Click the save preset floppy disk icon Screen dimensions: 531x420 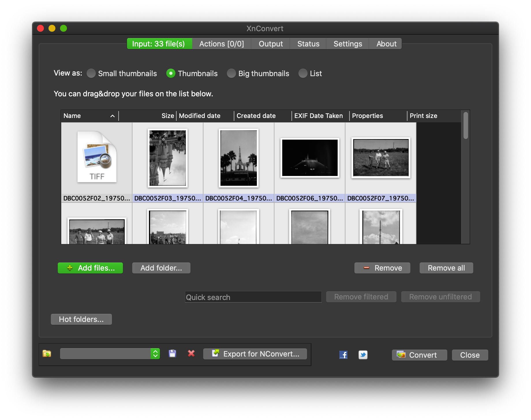click(x=172, y=354)
